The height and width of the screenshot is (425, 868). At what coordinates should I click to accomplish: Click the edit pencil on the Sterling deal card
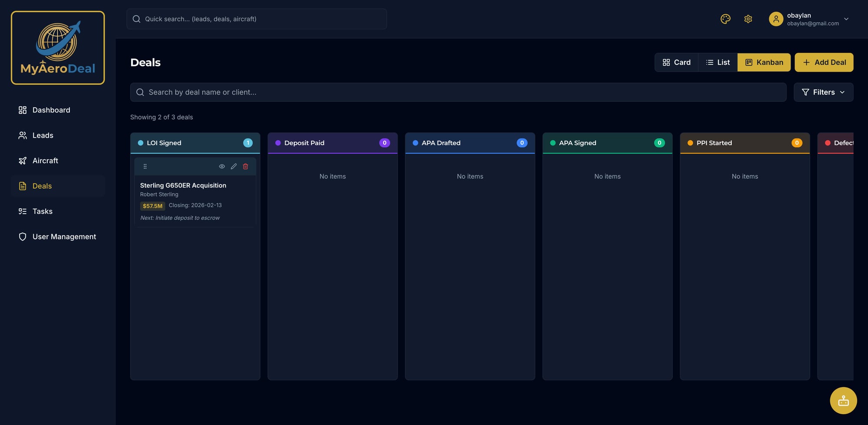point(233,166)
